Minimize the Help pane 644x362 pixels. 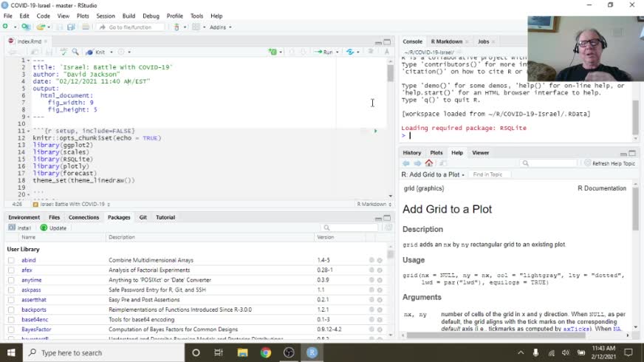click(623, 154)
